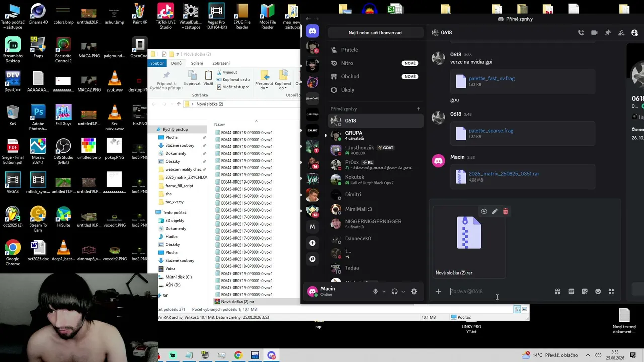Open the VLC zvuk.wav desktop file

114,81
